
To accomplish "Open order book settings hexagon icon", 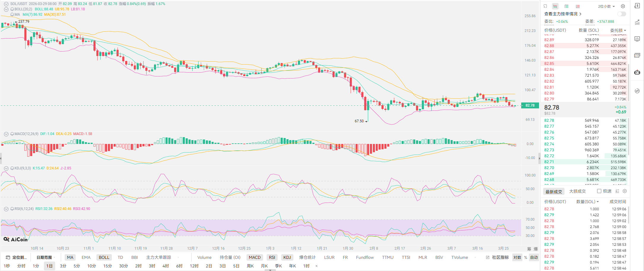I will click(623, 6).
